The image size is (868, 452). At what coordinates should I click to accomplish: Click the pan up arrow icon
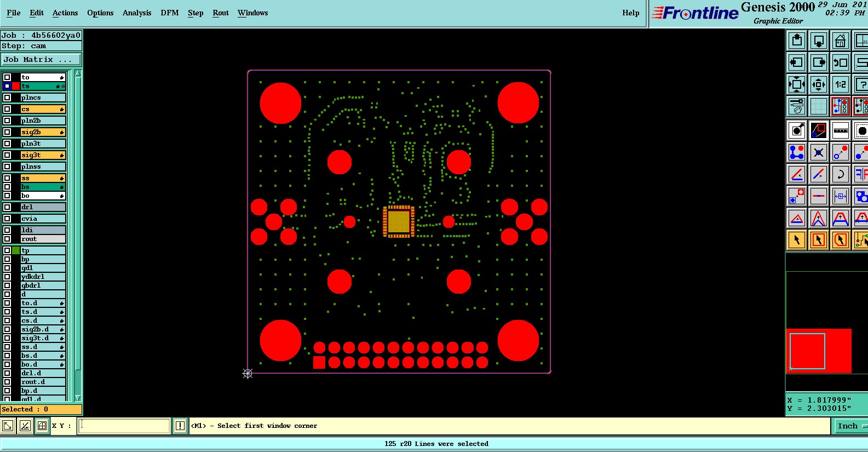coord(797,41)
